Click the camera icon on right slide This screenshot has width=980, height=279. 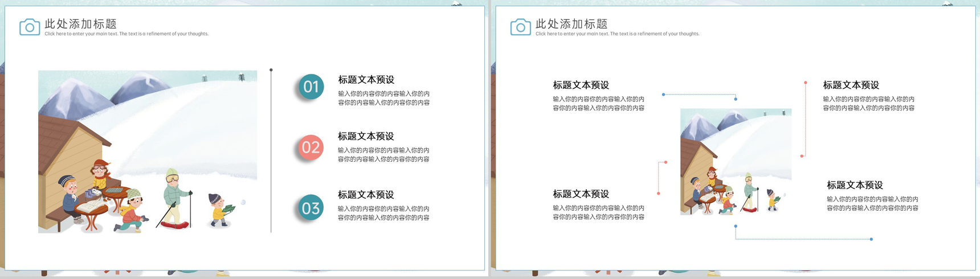tap(520, 27)
